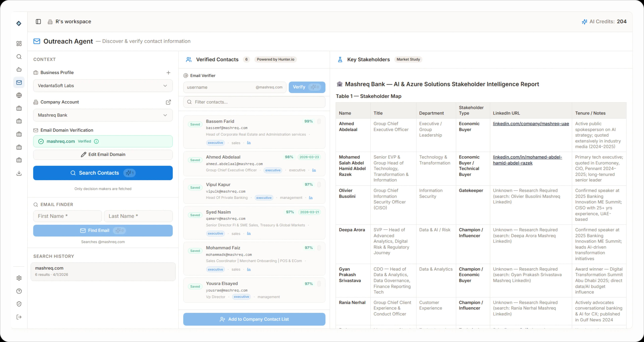The height and width of the screenshot is (342, 644).
Task: Open the robot agent icon in sidebar
Action: [19, 70]
